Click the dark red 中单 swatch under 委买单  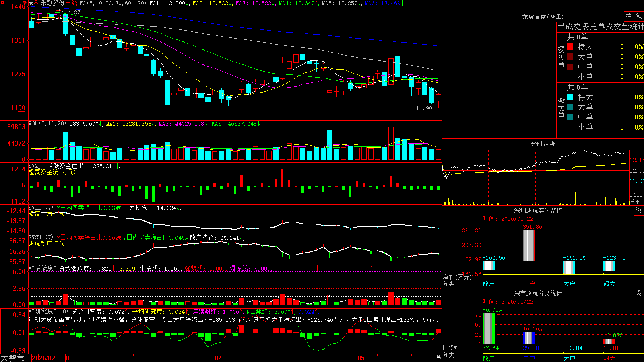pos(570,66)
